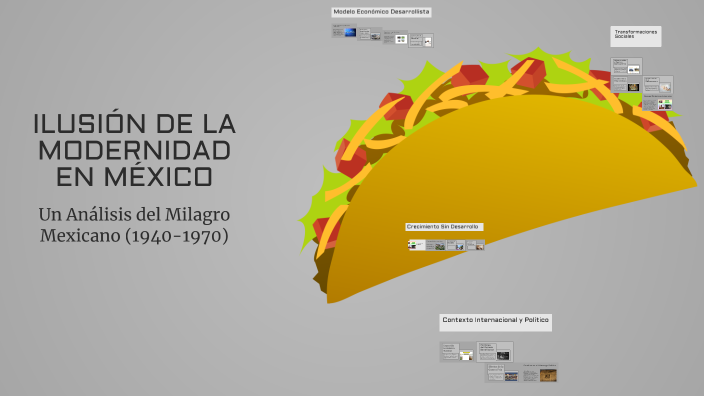Open the "Modelo Económico Desarrollista" topic label
Image resolution: width=704 pixels, height=396 pixels.
[381, 12]
